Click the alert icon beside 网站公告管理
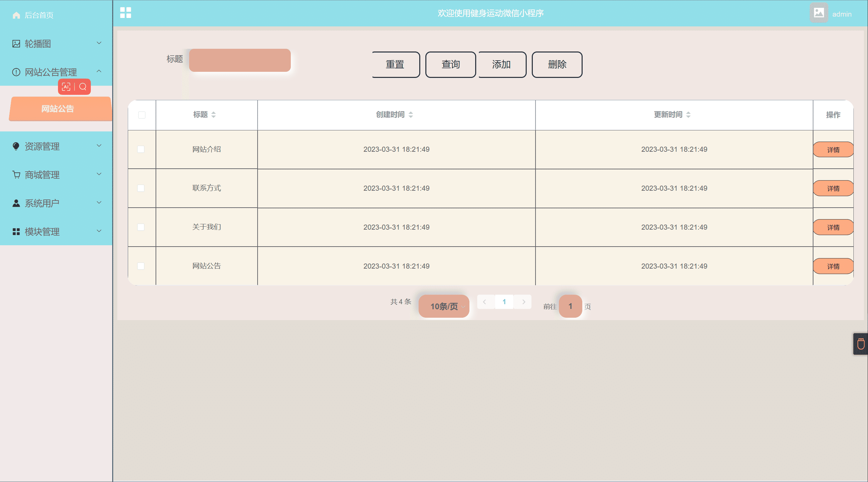The height and width of the screenshot is (482, 868). pos(16,72)
